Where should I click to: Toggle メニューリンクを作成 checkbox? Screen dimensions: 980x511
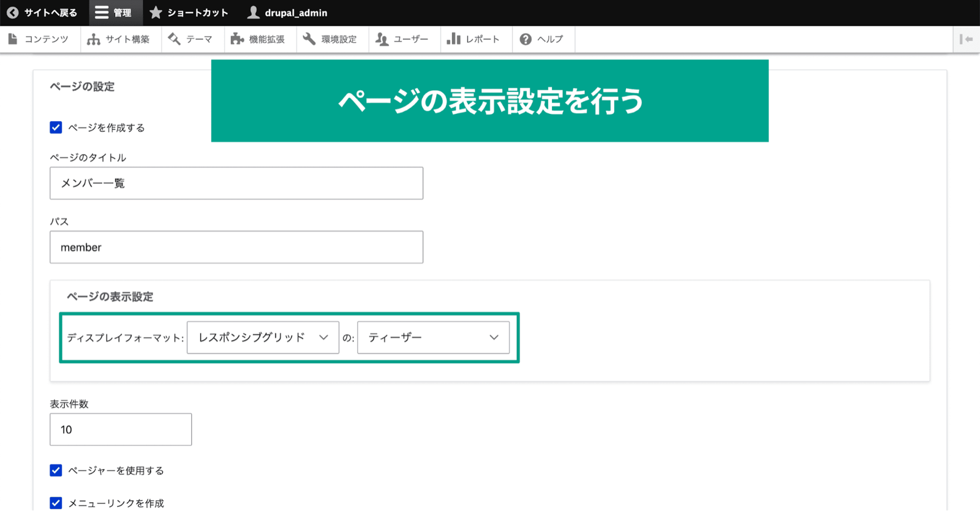coord(56,503)
